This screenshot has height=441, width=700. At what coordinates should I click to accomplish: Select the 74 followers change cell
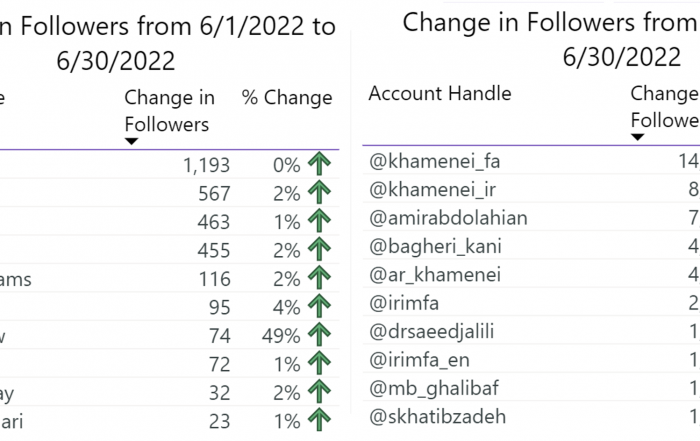(219, 336)
